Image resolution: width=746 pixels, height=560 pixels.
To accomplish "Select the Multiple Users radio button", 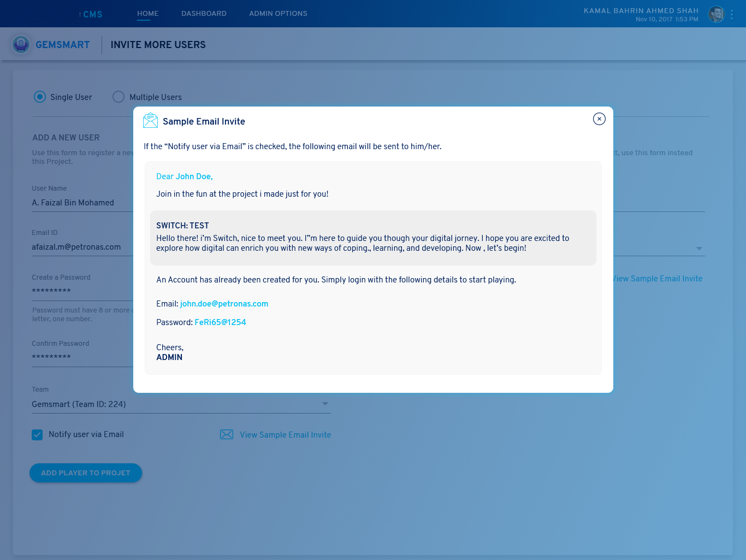I will coord(119,97).
